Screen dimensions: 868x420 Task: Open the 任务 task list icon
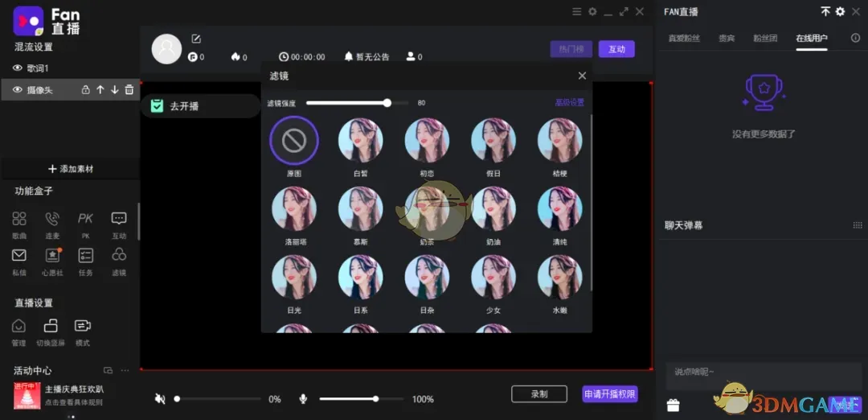85,255
